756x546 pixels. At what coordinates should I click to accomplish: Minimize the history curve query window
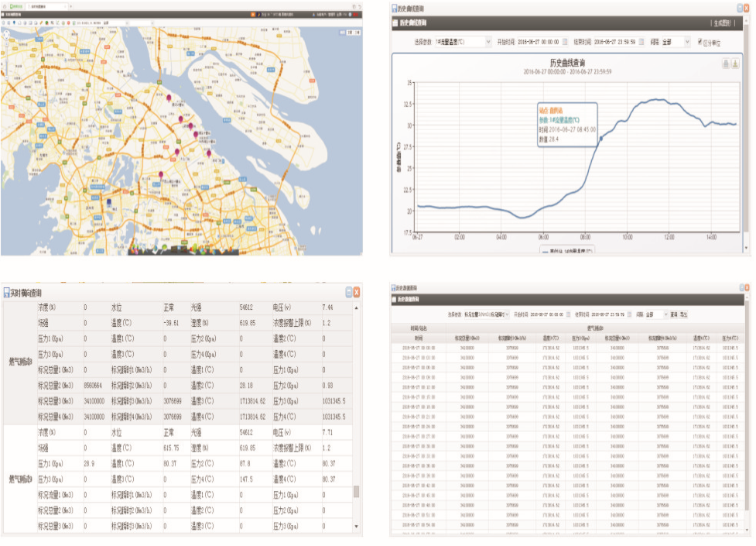[x=741, y=9]
